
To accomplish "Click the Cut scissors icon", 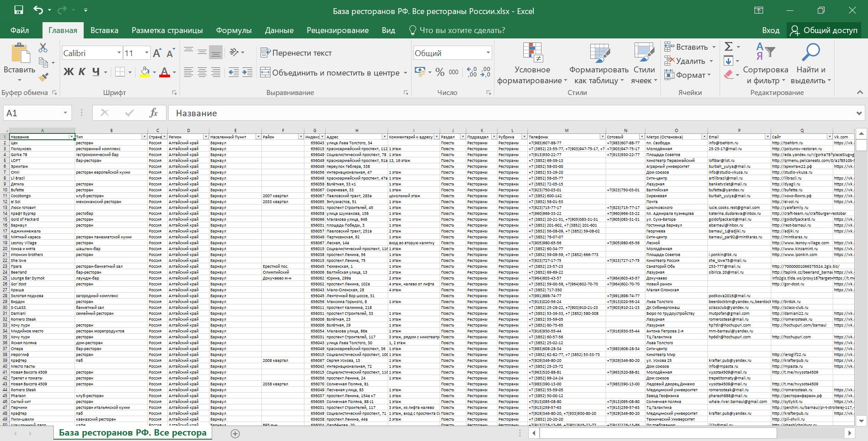I will point(43,47).
